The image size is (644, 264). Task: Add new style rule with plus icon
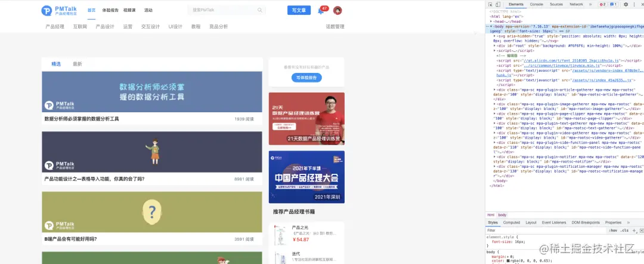(634, 231)
